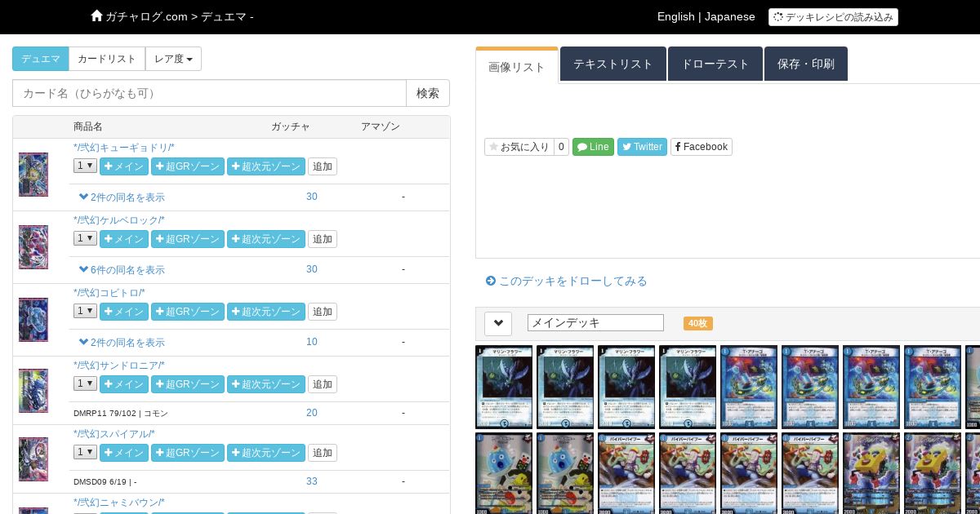Add 弐幻サンドロニア to 超GRゾーン
980x514 pixels.
point(188,384)
